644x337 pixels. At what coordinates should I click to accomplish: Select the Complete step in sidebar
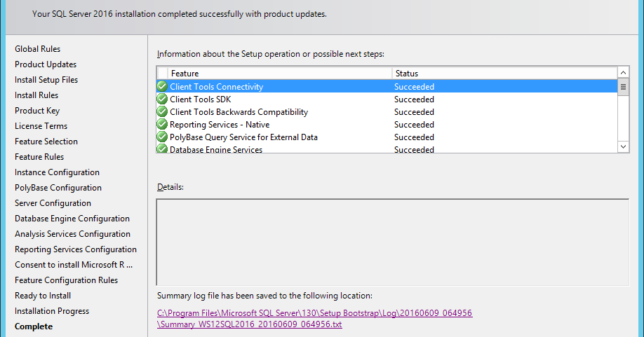(34, 326)
